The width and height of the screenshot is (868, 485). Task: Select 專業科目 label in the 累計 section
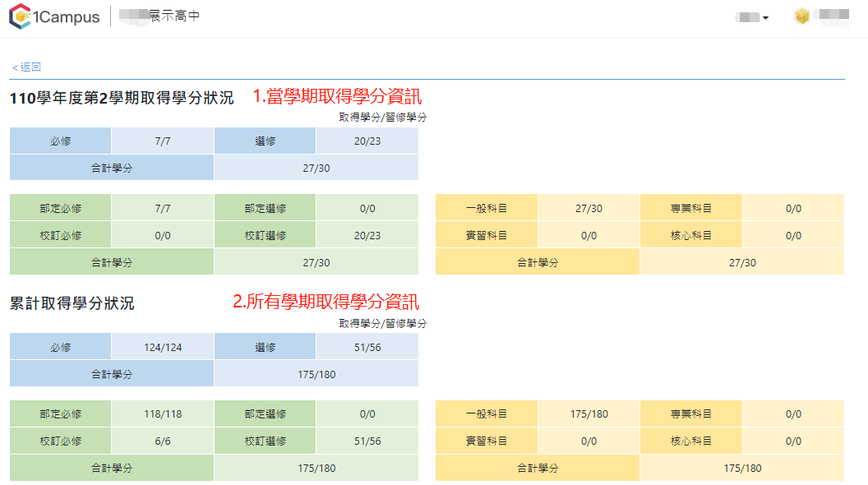(x=690, y=414)
